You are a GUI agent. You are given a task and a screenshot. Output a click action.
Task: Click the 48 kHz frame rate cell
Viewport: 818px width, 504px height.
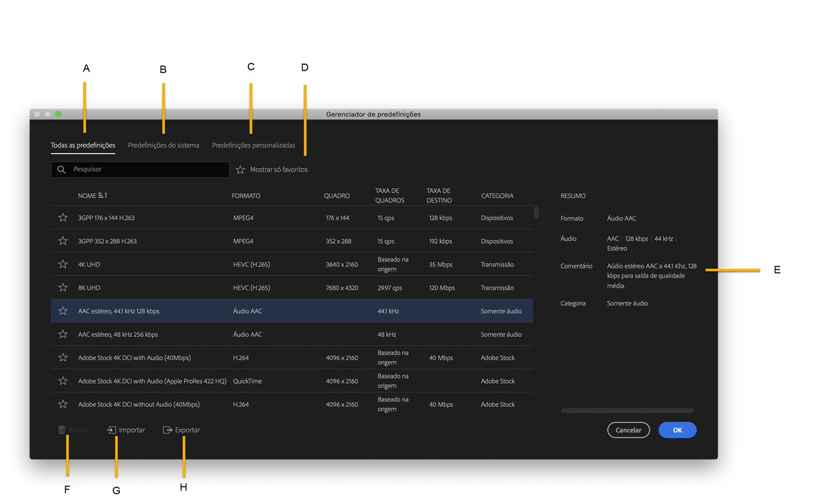[x=387, y=334]
